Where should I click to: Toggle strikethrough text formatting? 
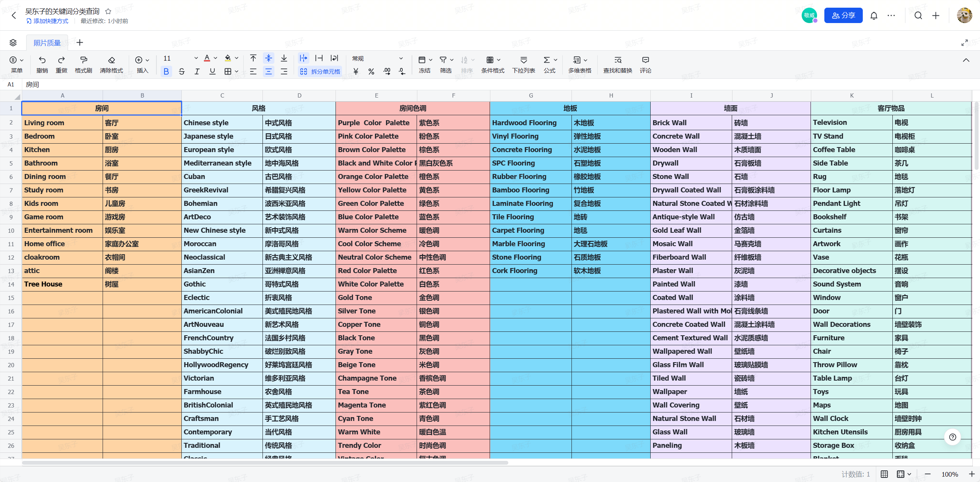181,71
